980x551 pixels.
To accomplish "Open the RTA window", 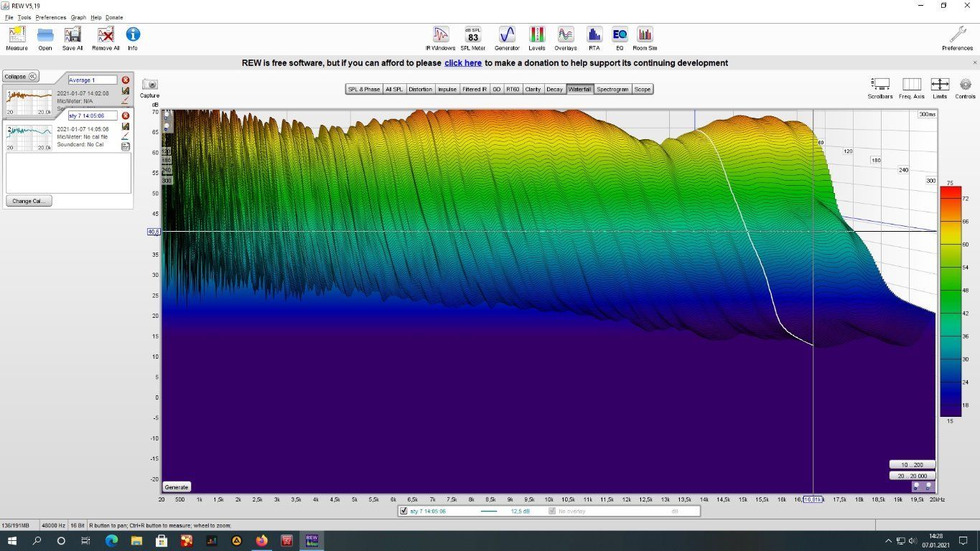I will [594, 39].
